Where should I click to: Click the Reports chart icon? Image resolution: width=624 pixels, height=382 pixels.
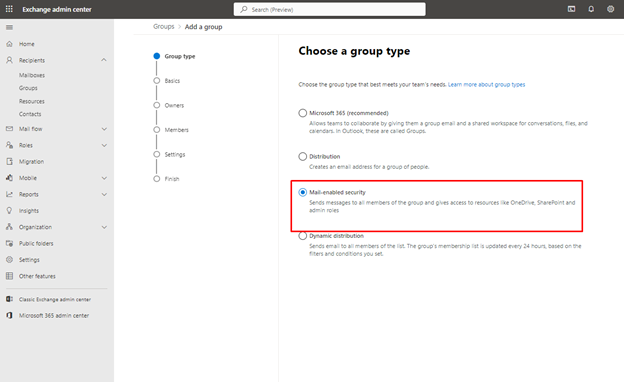tap(10, 194)
